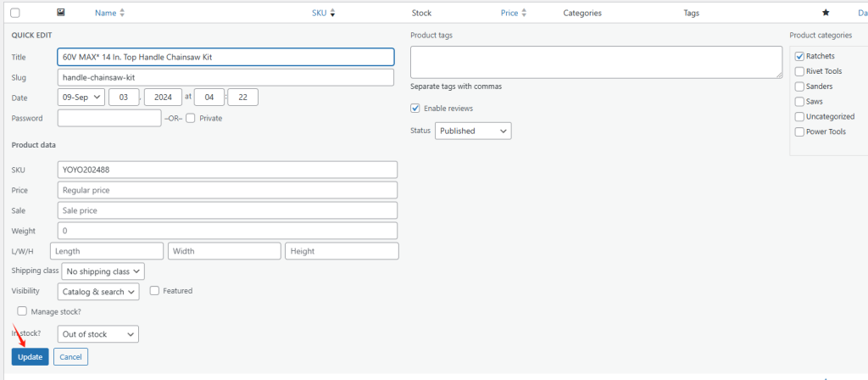The height and width of the screenshot is (380, 868).
Task: Click the Tags column header
Action: (x=692, y=13)
